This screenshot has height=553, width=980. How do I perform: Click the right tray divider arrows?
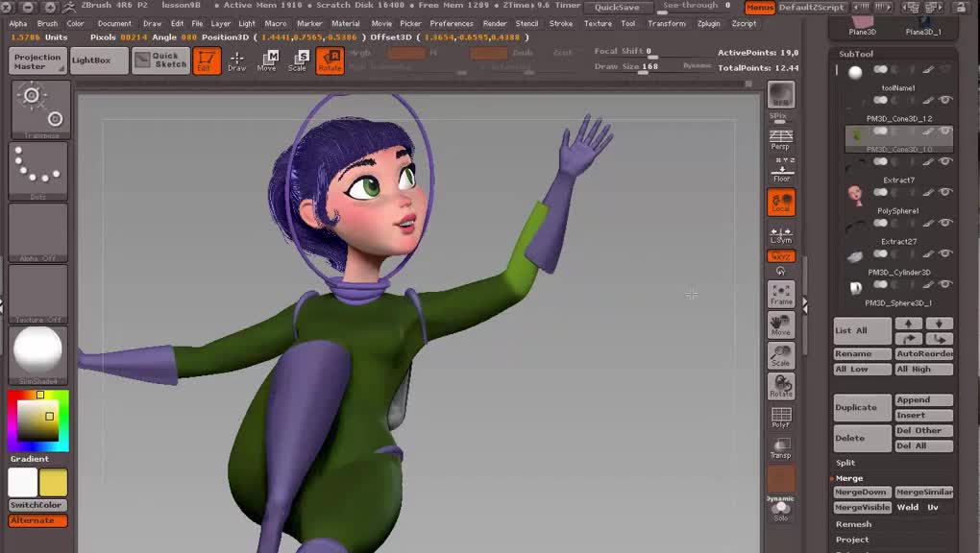point(805,305)
